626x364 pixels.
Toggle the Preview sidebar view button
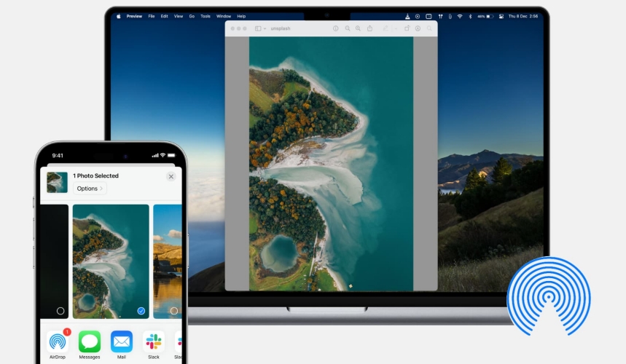tap(258, 28)
